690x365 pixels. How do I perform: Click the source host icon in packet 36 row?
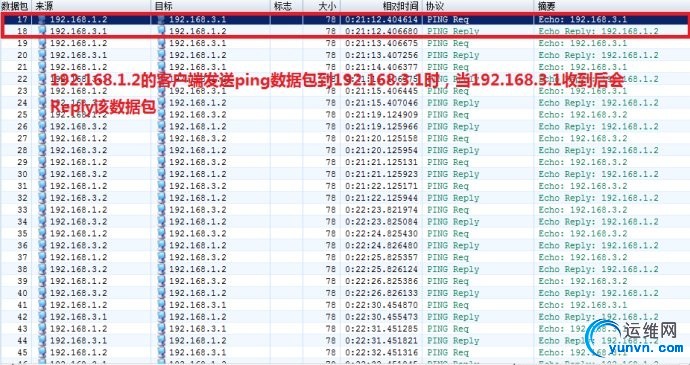pyautogui.click(x=42, y=245)
